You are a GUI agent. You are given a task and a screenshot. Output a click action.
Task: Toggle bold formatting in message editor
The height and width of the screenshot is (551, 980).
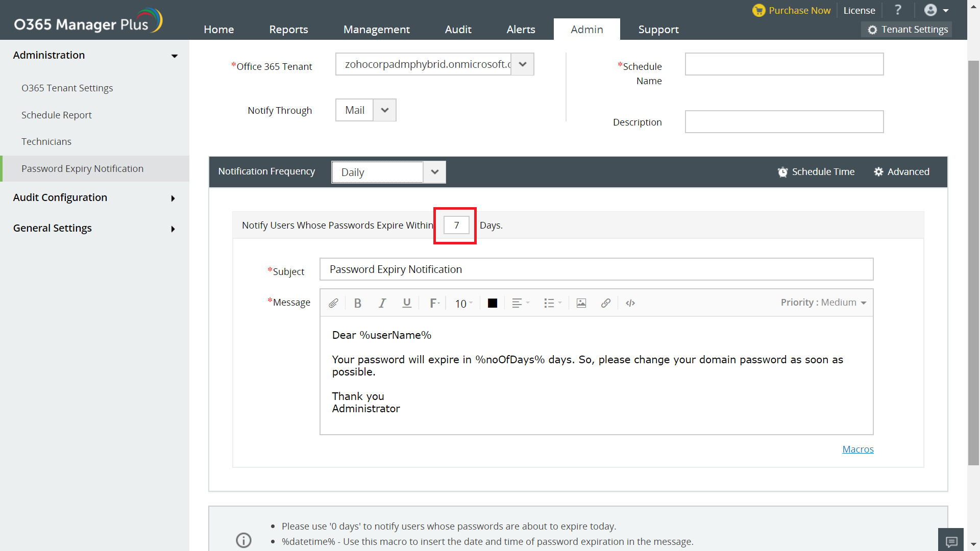tap(358, 303)
